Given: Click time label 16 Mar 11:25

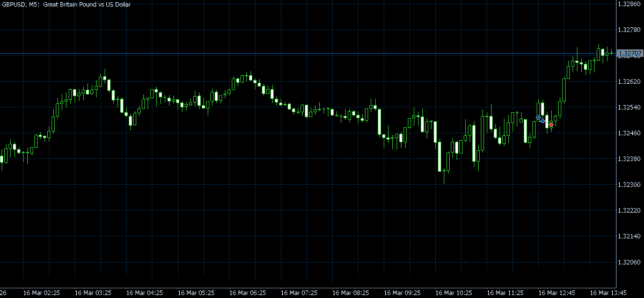Looking at the screenshot, I should 505,293.
